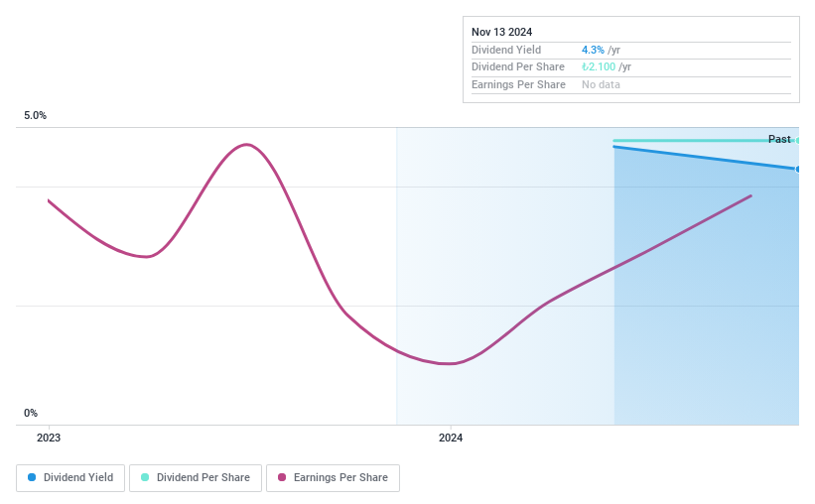Click the "No data" earnings value
Image resolution: width=815 pixels, height=504 pixels.
(x=602, y=85)
